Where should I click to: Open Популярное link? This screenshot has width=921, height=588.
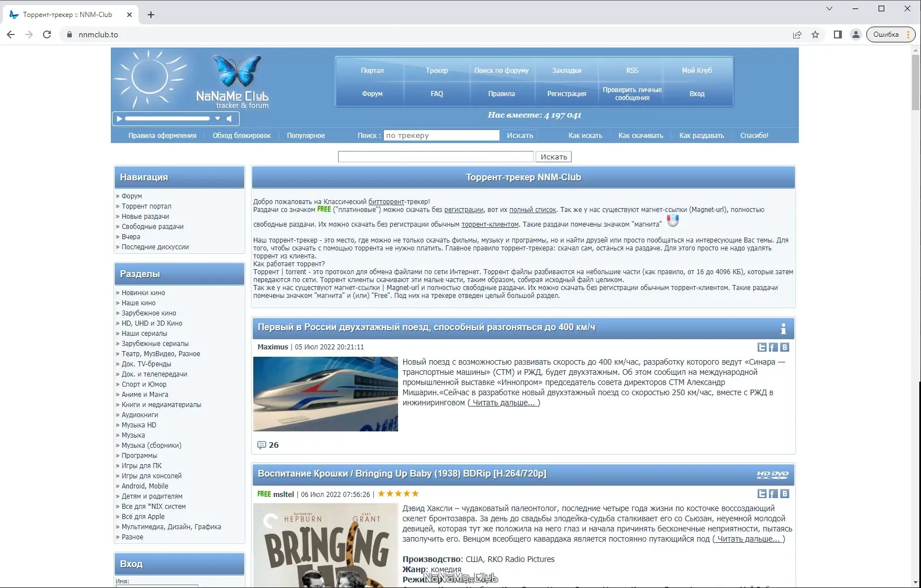[306, 136]
